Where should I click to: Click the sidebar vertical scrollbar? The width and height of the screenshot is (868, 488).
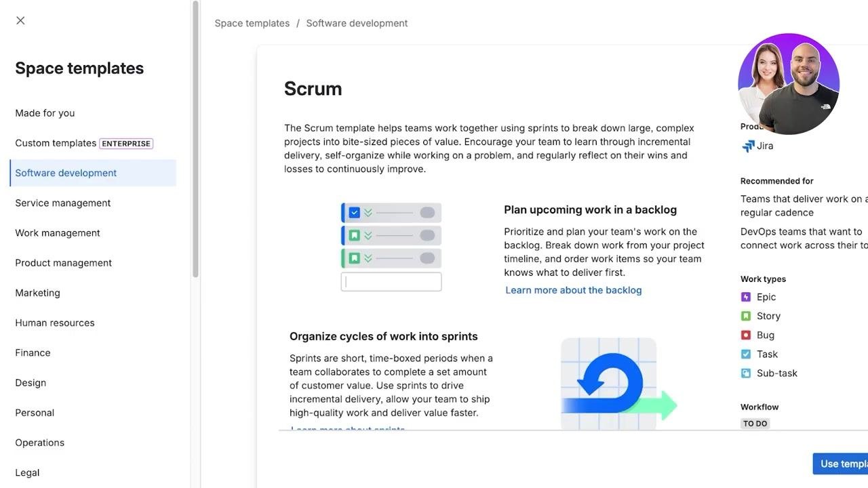tap(195, 139)
